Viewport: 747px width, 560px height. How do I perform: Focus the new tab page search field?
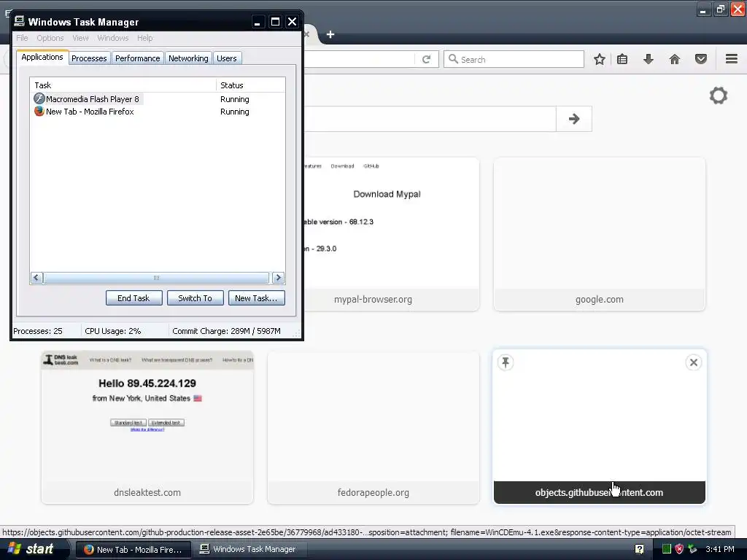tap(430, 119)
